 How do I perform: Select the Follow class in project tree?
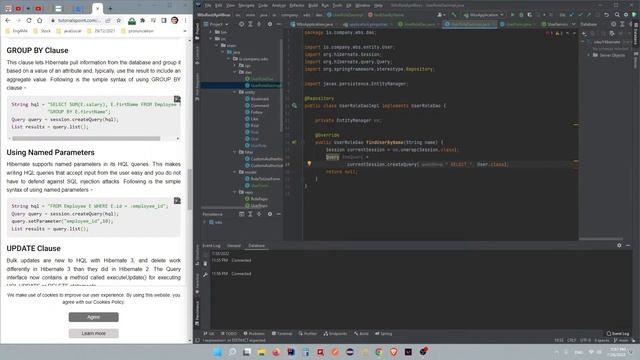tap(254, 112)
